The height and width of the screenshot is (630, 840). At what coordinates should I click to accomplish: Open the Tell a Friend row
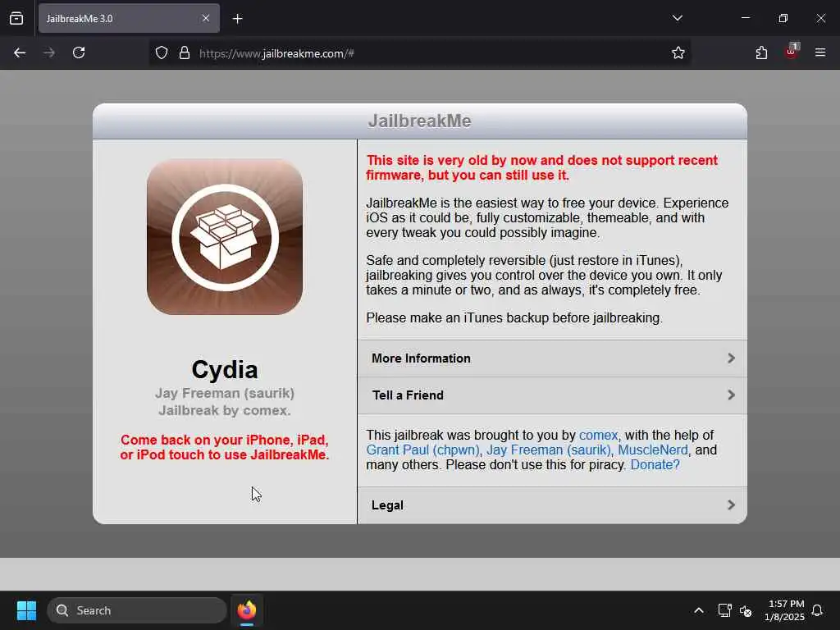pyautogui.click(x=552, y=395)
